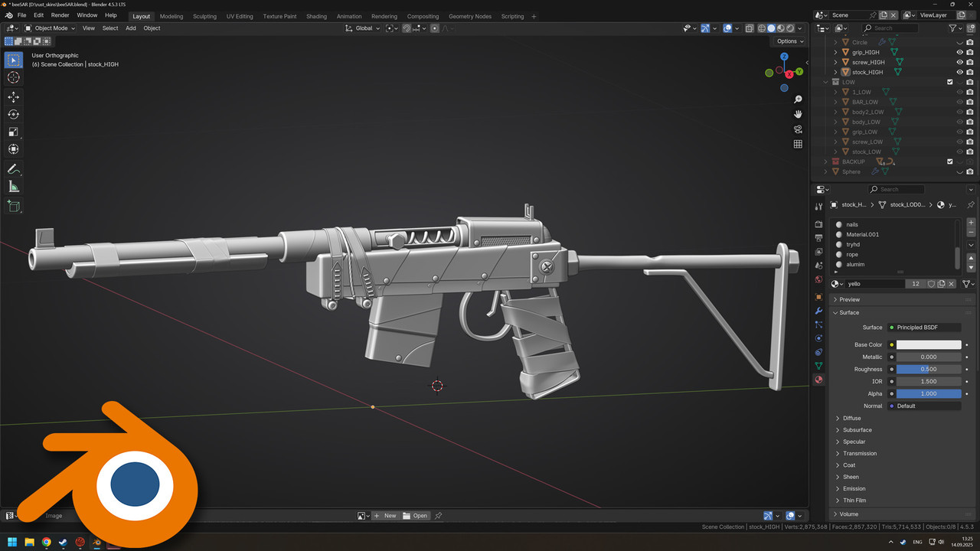The height and width of the screenshot is (551, 980).
Task: Activate the Measure tool
Action: [x=13, y=186]
